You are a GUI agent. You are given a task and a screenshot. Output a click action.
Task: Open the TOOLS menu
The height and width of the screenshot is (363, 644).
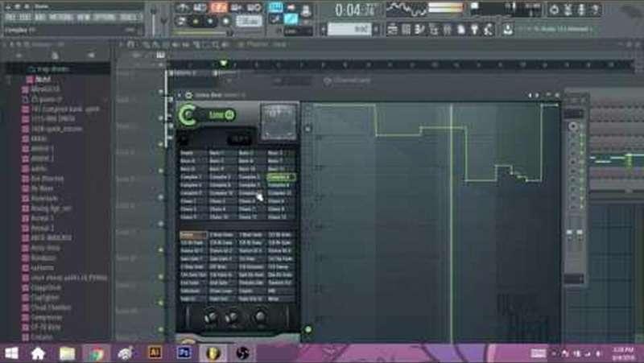pos(127,17)
